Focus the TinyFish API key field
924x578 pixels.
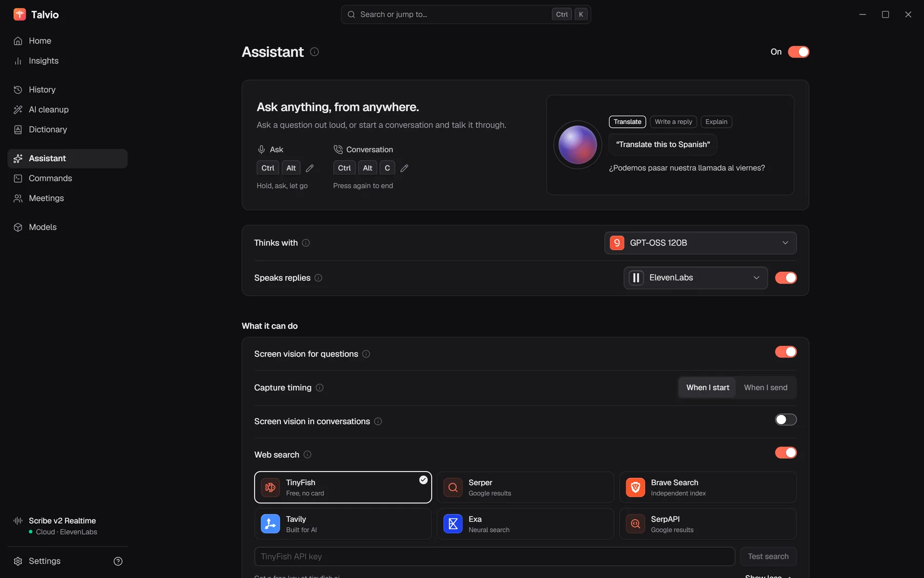(x=495, y=556)
